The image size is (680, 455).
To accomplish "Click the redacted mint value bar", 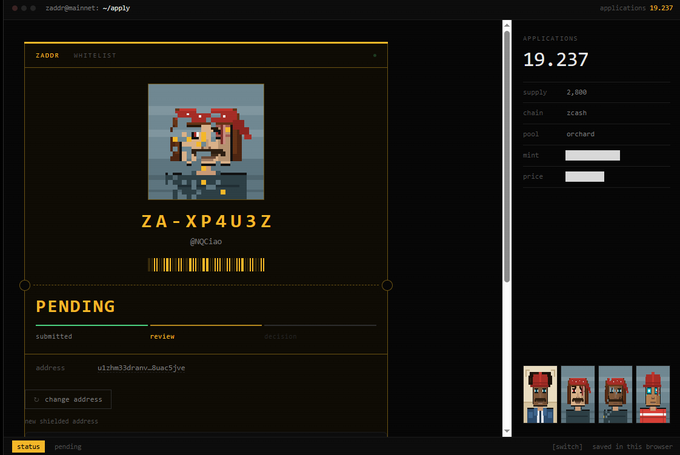I will 592,155.
